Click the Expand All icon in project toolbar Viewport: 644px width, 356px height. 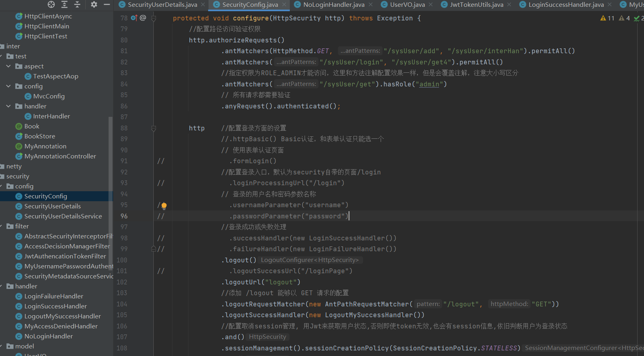[64, 4]
